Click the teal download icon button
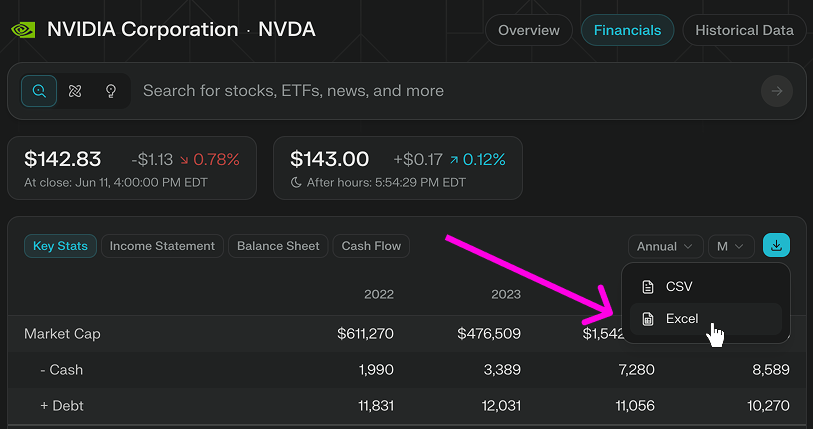813x429 pixels. point(776,245)
